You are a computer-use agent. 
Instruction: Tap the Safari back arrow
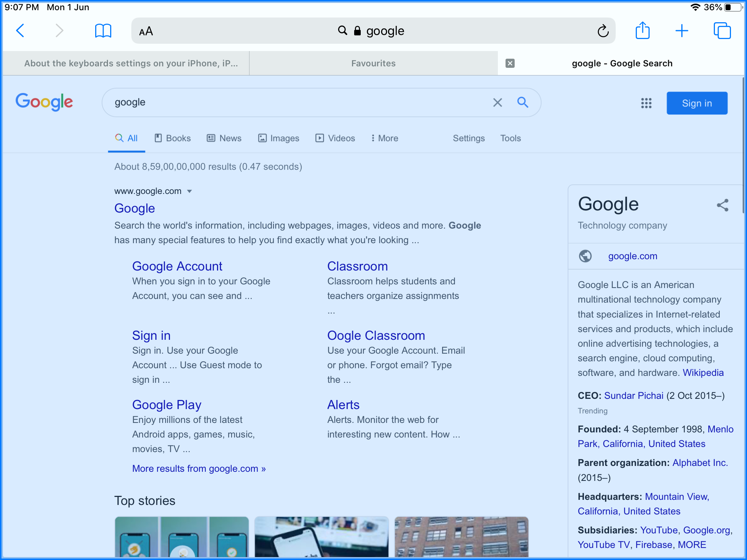click(x=20, y=31)
